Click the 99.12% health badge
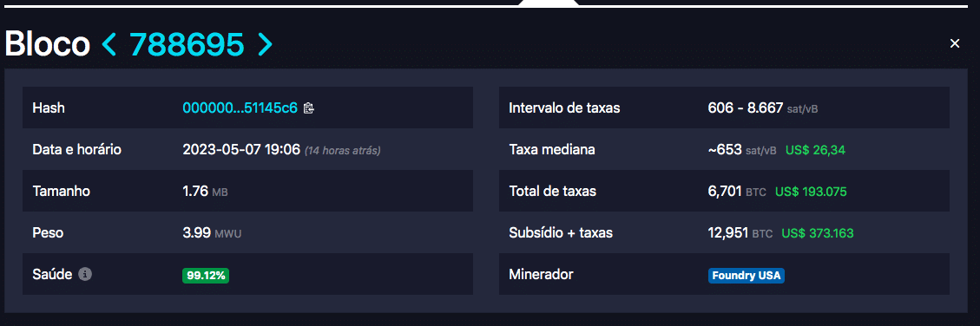The width and height of the screenshot is (980, 326). pyautogui.click(x=206, y=276)
